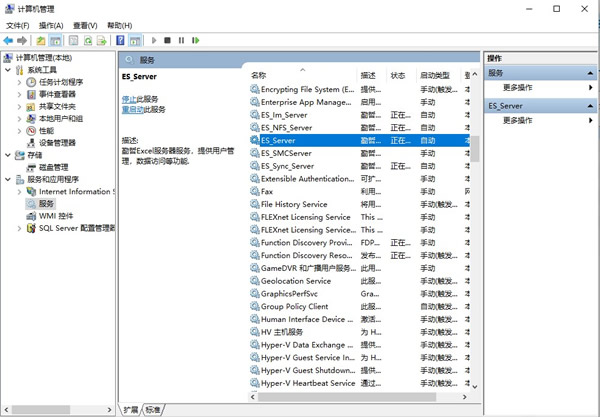Expand the 任务计划程序 tree node
This screenshot has height=417, width=600.
click(x=20, y=83)
